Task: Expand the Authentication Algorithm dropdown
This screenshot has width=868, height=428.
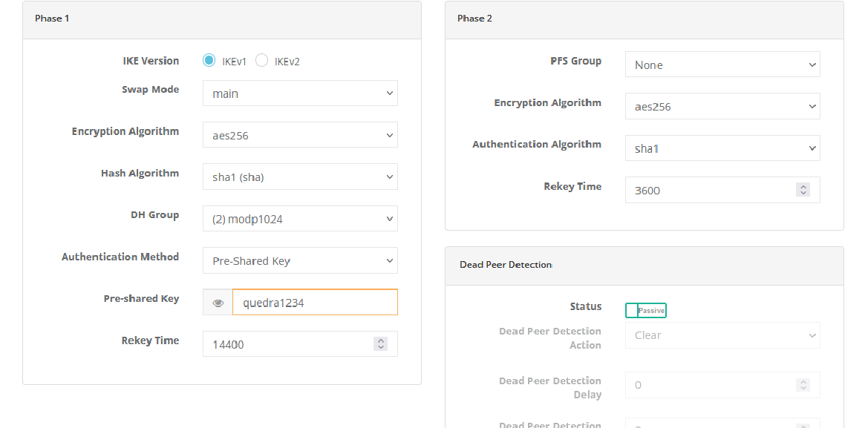Action: click(722, 148)
